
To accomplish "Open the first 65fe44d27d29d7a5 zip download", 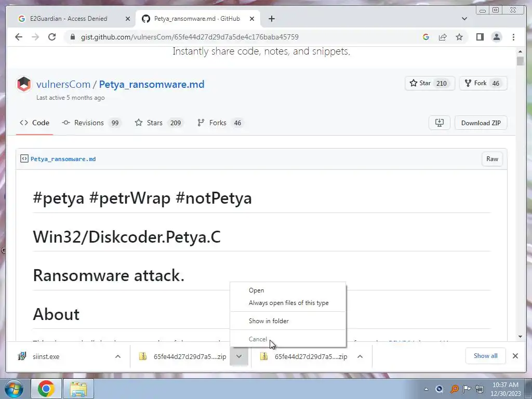I will (x=182, y=356).
